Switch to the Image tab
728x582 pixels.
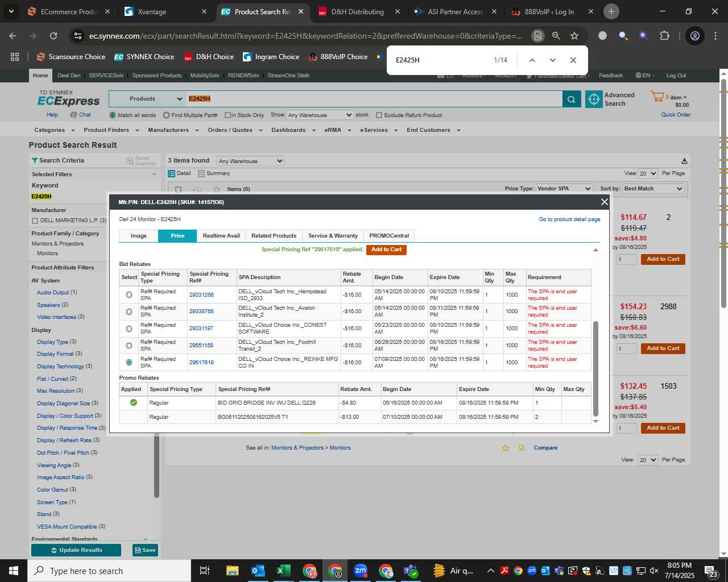click(138, 236)
